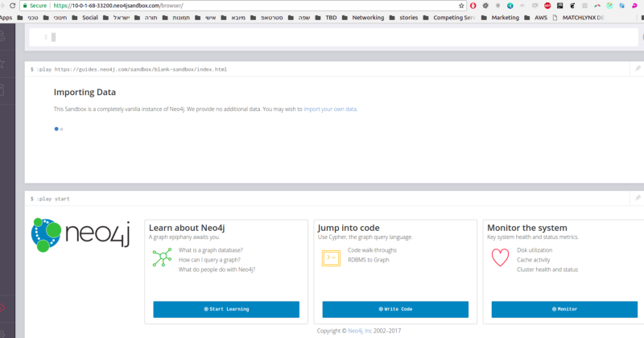Click What do people do with Neo4j?
This screenshot has height=338, width=644.
217,270
